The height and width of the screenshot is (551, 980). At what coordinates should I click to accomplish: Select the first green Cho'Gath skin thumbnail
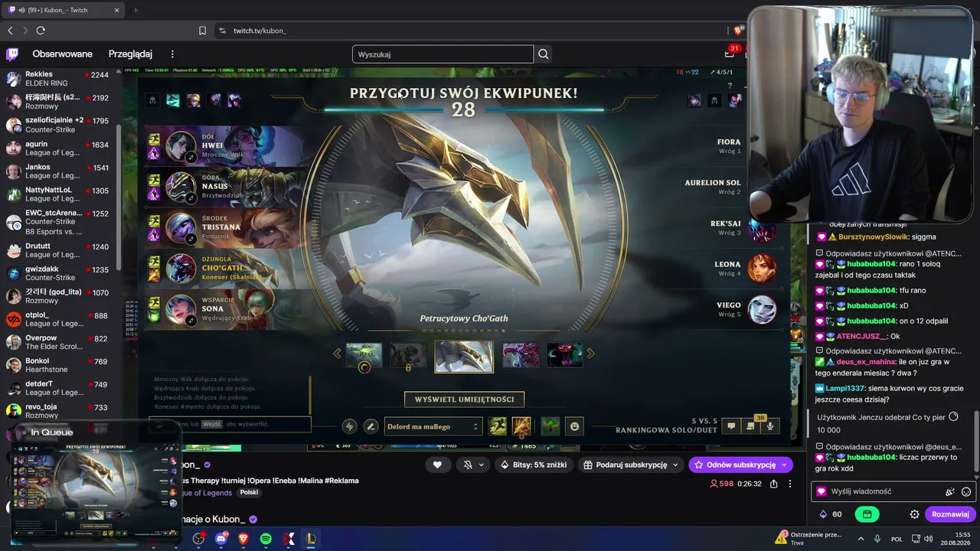click(x=364, y=355)
